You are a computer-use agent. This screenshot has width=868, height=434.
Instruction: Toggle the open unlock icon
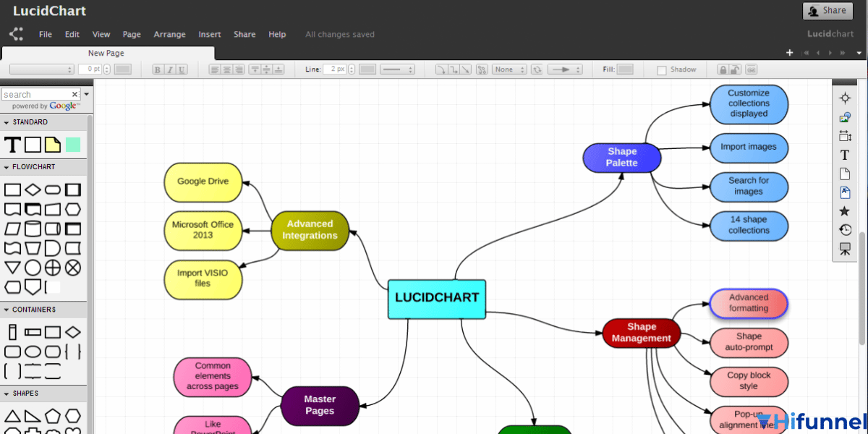pos(735,69)
